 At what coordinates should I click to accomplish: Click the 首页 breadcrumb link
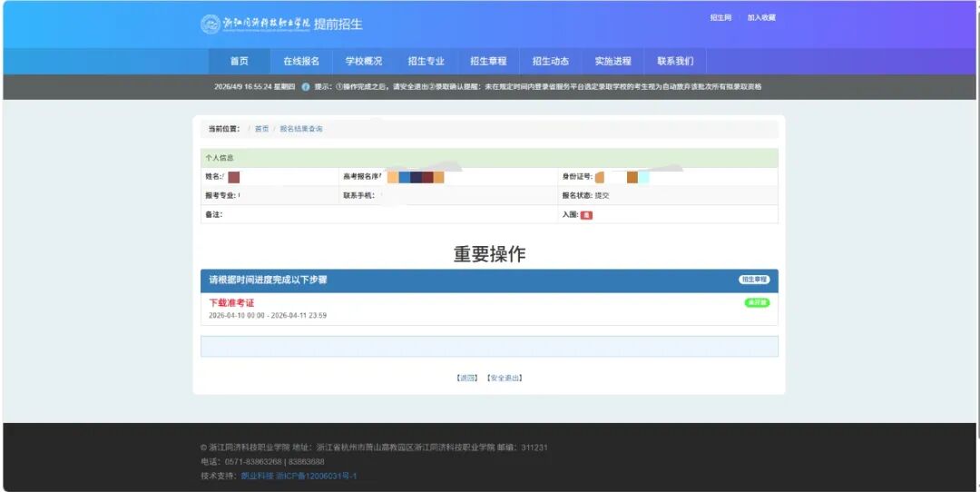click(261, 129)
